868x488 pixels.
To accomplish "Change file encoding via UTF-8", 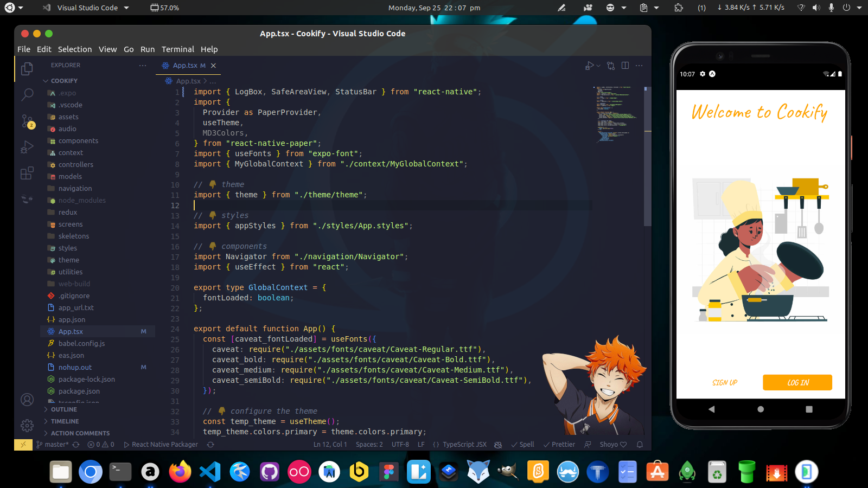I will coord(400,445).
